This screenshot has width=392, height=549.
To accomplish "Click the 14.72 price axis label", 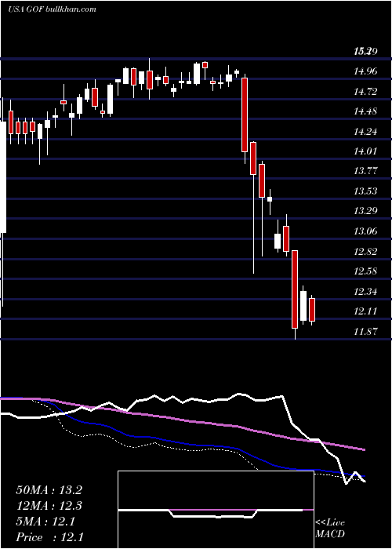I will 365,92.
